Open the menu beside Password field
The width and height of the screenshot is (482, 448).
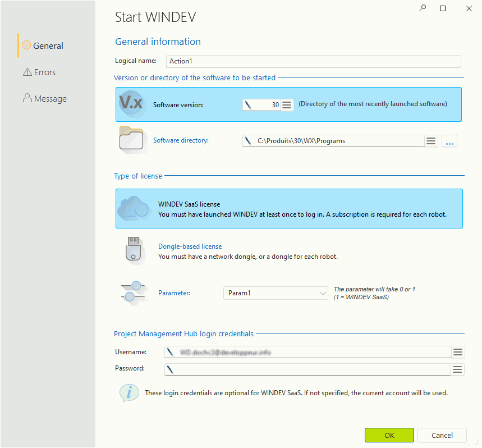(x=457, y=369)
